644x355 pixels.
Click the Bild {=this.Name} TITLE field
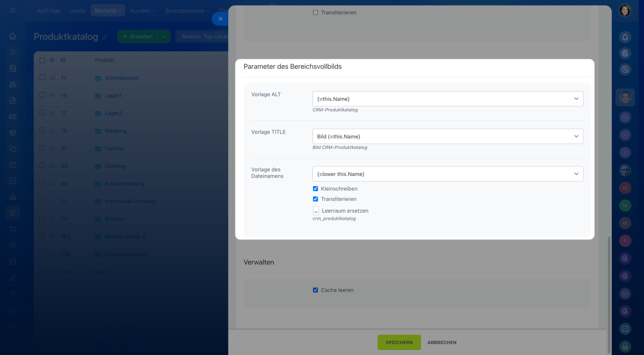click(448, 136)
